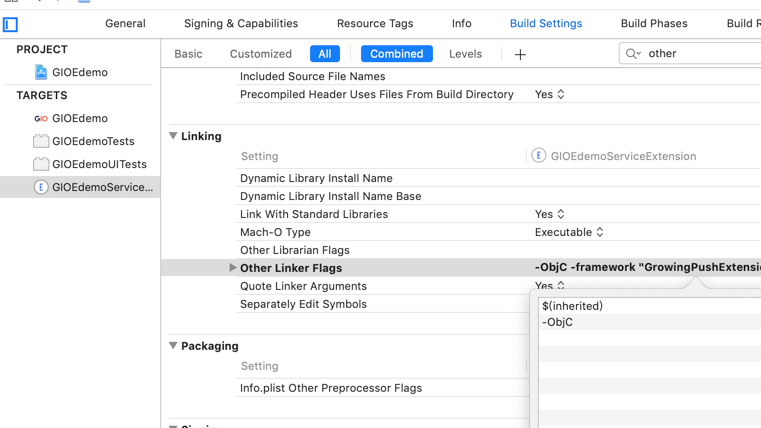Toggle the targets sidebar panel icon

click(x=10, y=24)
